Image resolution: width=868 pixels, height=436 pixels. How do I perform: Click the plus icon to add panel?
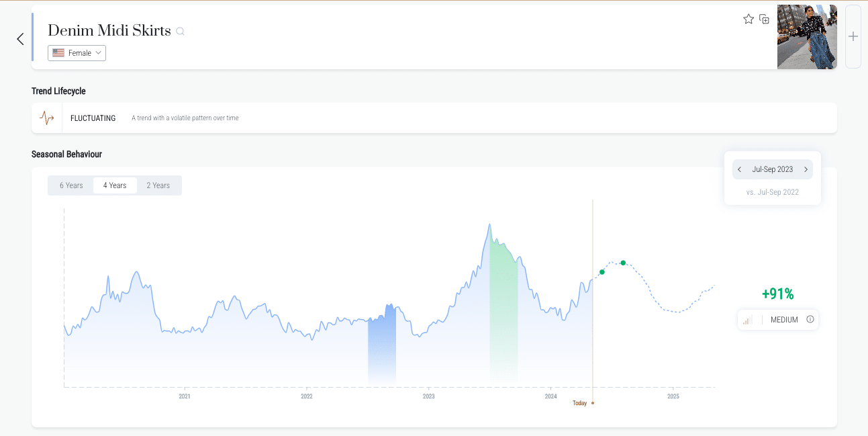point(853,36)
